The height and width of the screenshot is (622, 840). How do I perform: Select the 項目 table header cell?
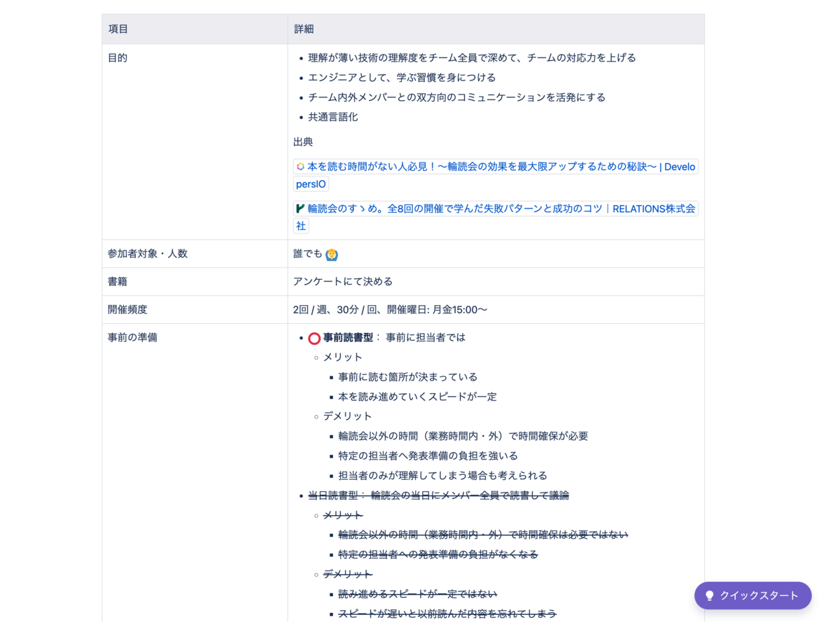(x=116, y=29)
